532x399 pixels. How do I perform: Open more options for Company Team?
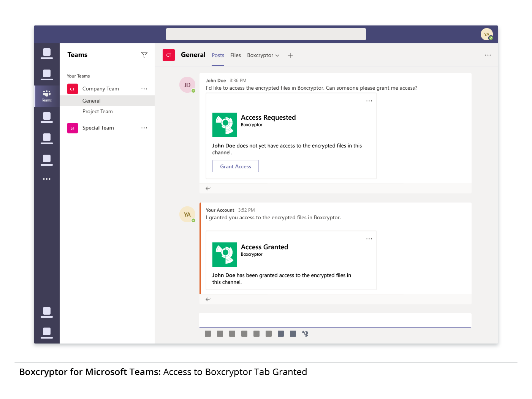[x=144, y=89]
